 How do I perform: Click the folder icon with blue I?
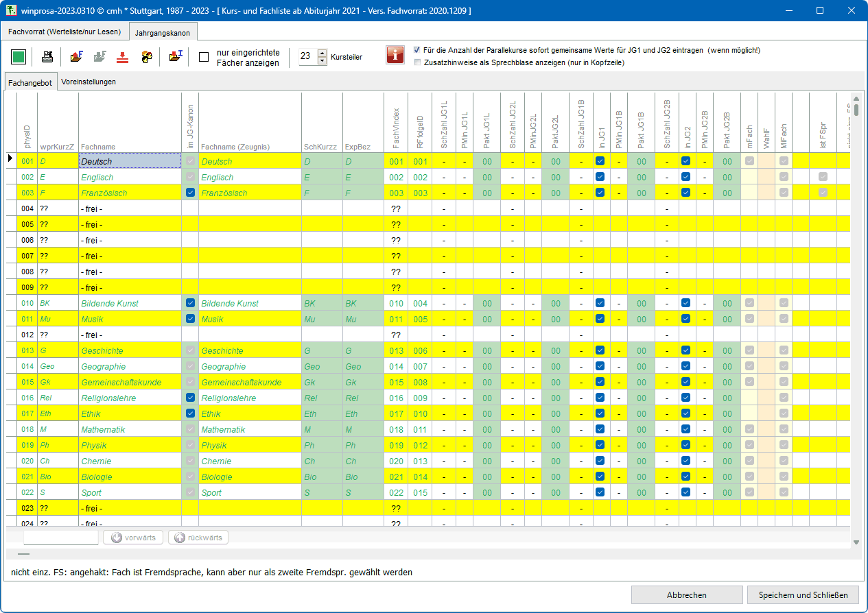(176, 57)
